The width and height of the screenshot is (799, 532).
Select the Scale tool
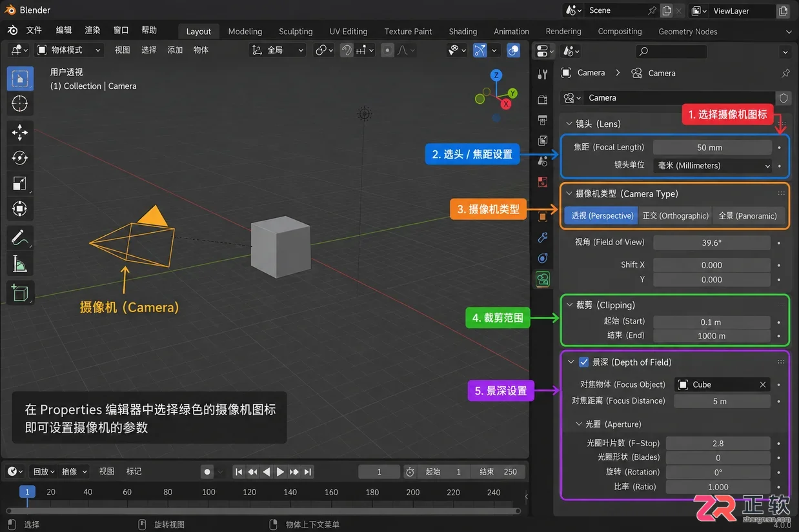20,184
